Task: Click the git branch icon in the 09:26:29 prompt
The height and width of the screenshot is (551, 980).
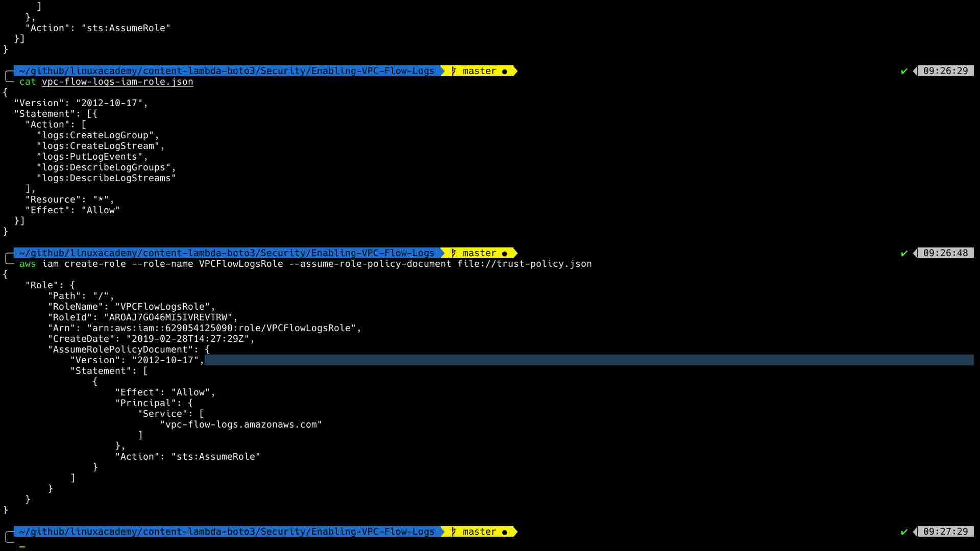Action: 453,71
